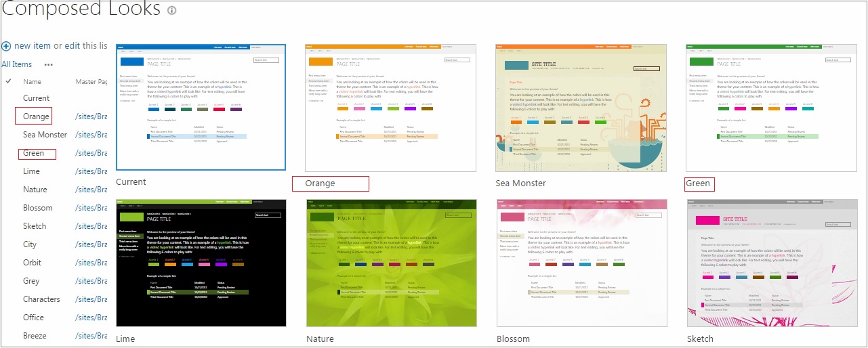This screenshot has height=348, width=868.
Task: Follow the master page link in the Breeze row
Action: [x=91, y=336]
